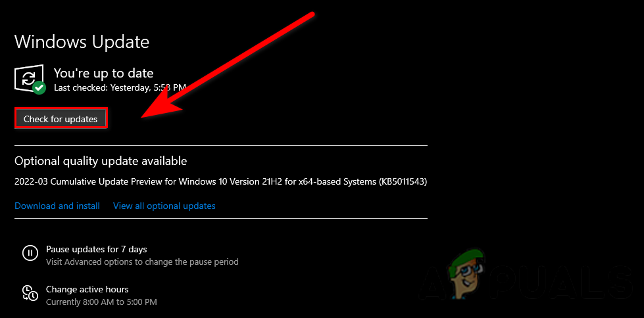This screenshot has height=318, width=644.
Task: Click Optional quality update available heading
Action: point(101,160)
